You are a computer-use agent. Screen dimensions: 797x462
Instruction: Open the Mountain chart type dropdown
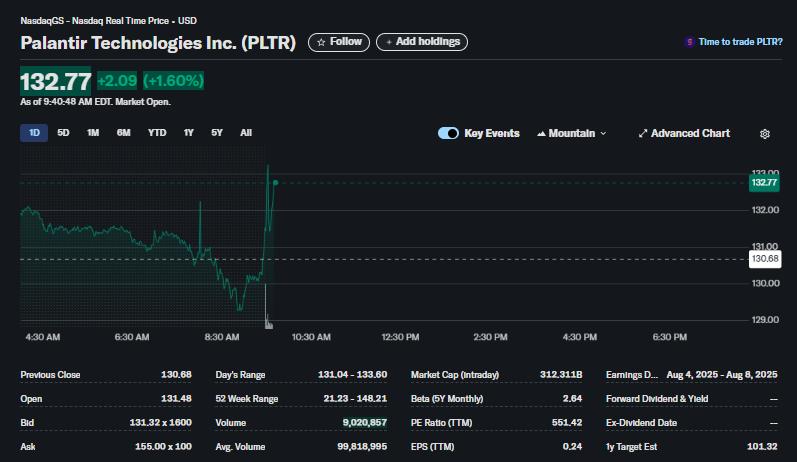coord(572,134)
